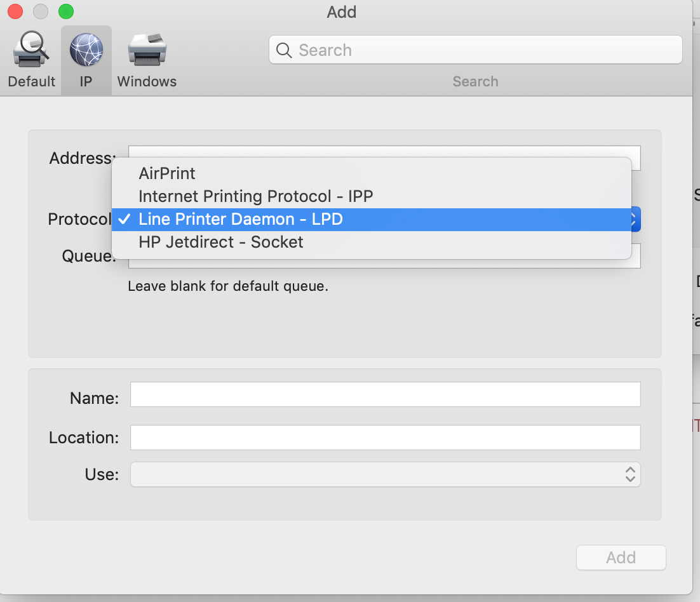Open the Windows printer tab icon

click(x=147, y=51)
